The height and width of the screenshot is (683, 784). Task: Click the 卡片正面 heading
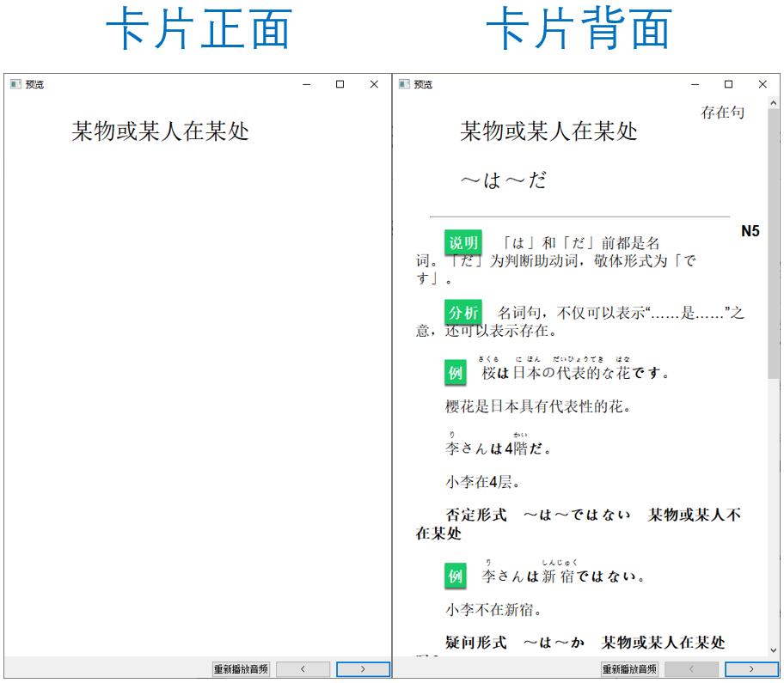[199, 29]
